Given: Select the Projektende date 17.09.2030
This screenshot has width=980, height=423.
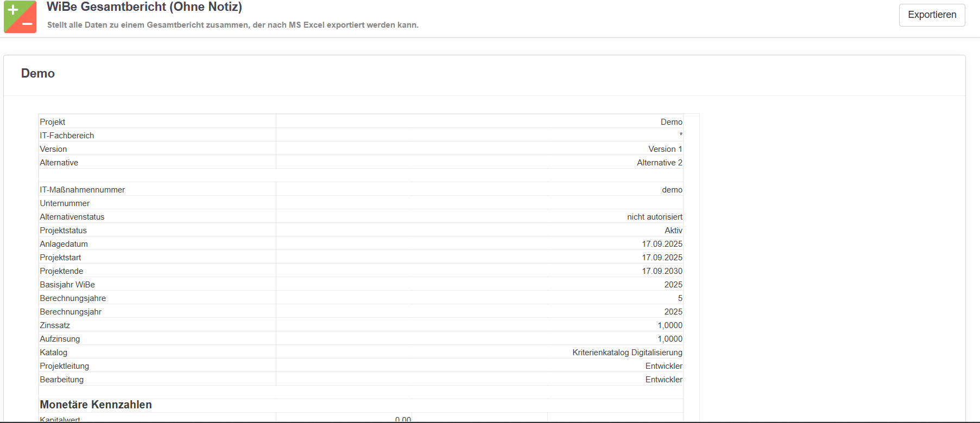Looking at the screenshot, I should (x=662, y=271).
